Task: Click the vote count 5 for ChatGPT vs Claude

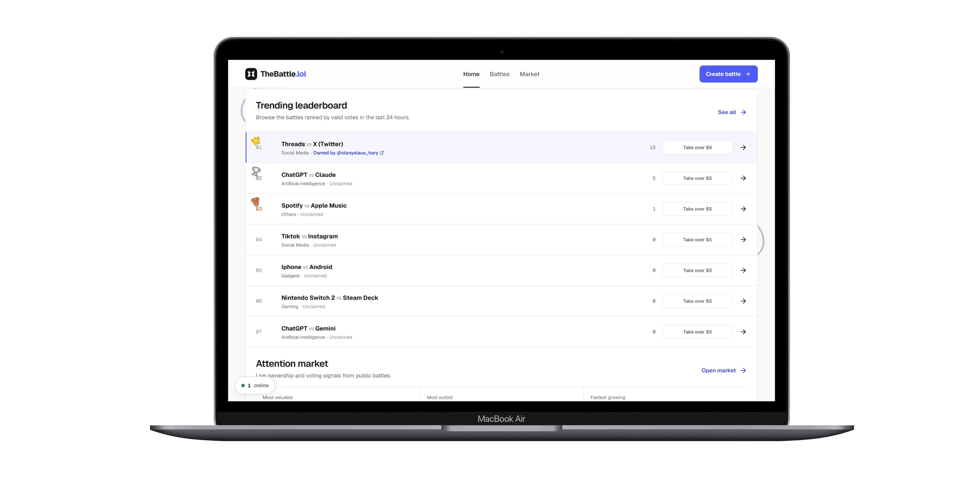Action: (x=654, y=178)
